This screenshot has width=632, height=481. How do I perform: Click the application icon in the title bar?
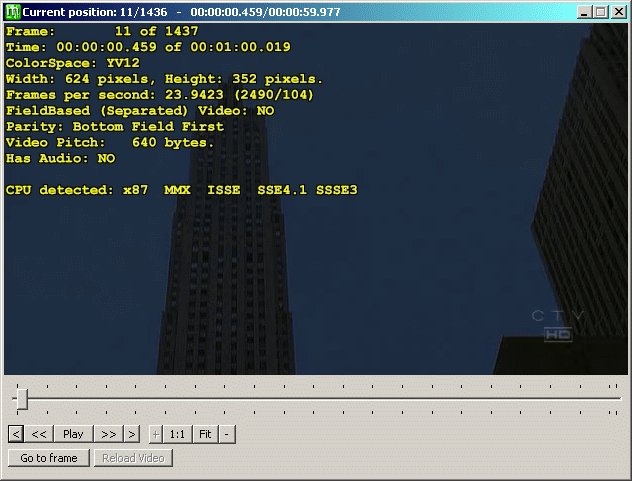click(x=12, y=12)
